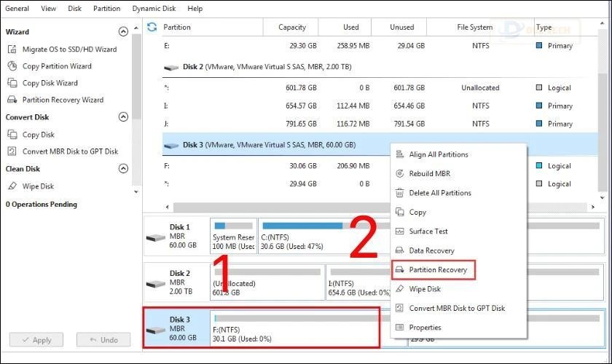Click sidebar scroll down arrow
Image resolution: width=612 pixels, height=364 pixels.
pos(136,191)
